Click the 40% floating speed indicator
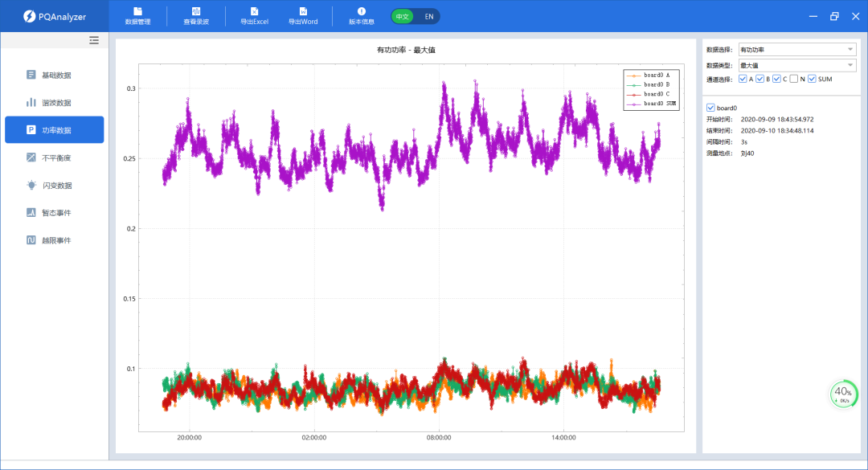Screen dimensions: 868x470 click(843, 394)
